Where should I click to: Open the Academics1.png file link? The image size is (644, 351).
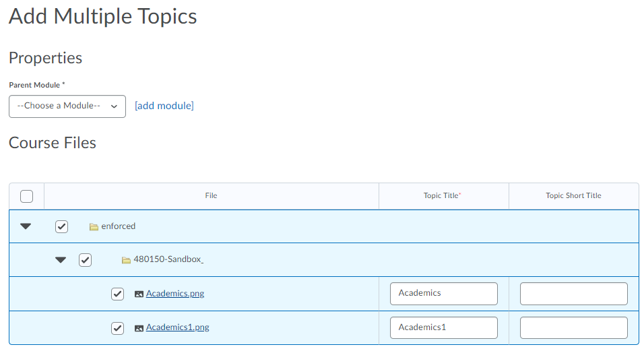178,327
